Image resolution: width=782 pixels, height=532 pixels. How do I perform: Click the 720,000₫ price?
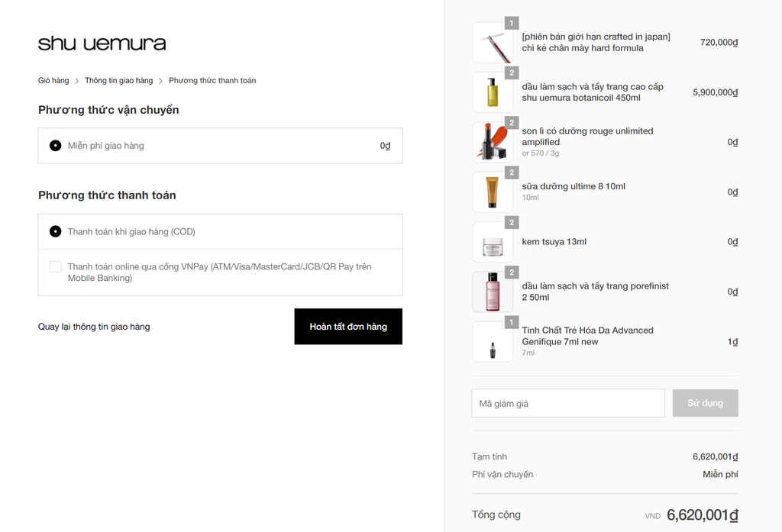point(719,43)
